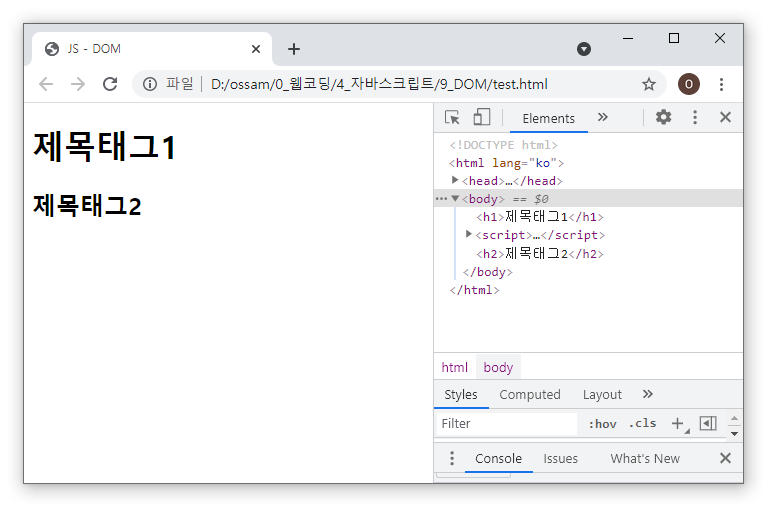The width and height of the screenshot is (771, 513).
Task: Collapse the body node in the DOM tree
Action: point(455,198)
